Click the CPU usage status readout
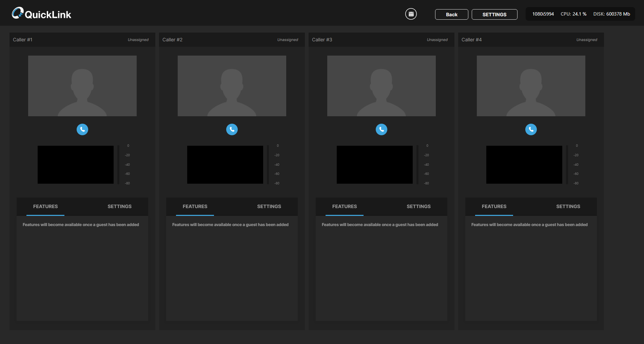Viewport: 644px width, 344px height. [573, 14]
